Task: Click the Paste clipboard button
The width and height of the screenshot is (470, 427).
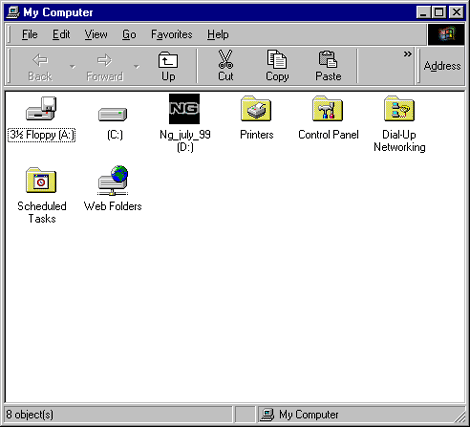Action: tap(328, 66)
